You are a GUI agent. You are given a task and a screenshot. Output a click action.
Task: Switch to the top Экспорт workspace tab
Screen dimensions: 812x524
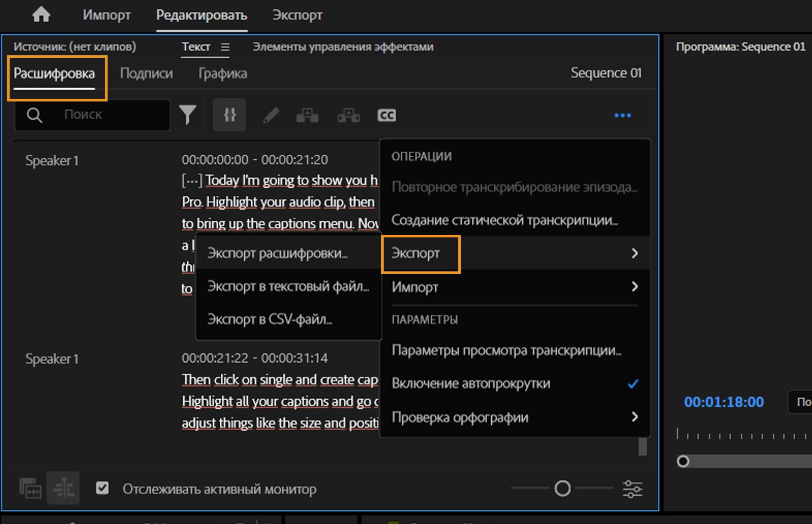tap(297, 15)
